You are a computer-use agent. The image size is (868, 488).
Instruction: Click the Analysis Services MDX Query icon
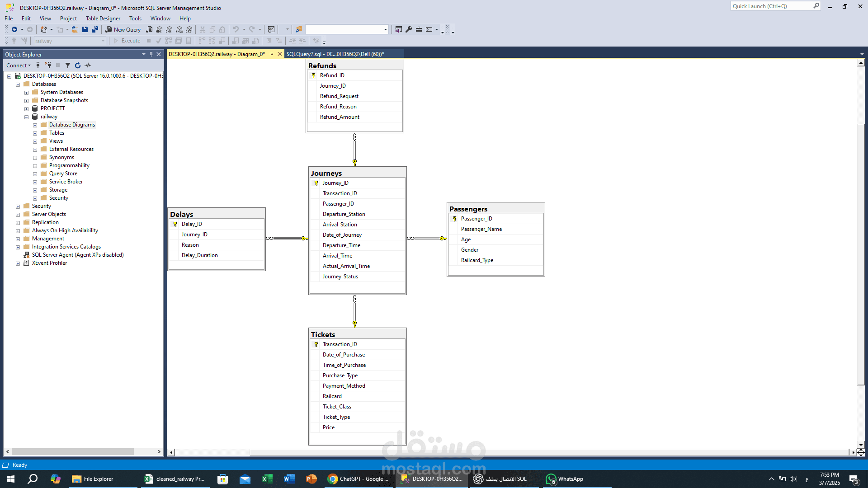pos(159,29)
